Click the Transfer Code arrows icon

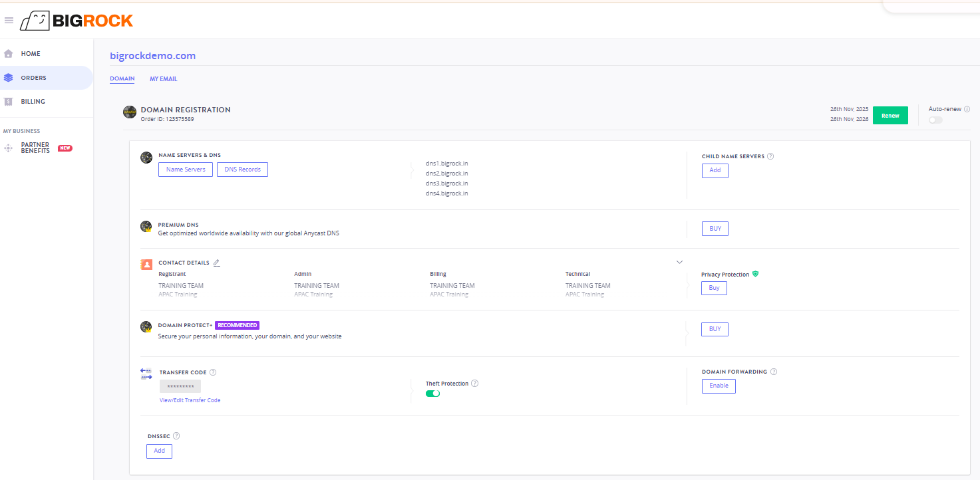146,374
